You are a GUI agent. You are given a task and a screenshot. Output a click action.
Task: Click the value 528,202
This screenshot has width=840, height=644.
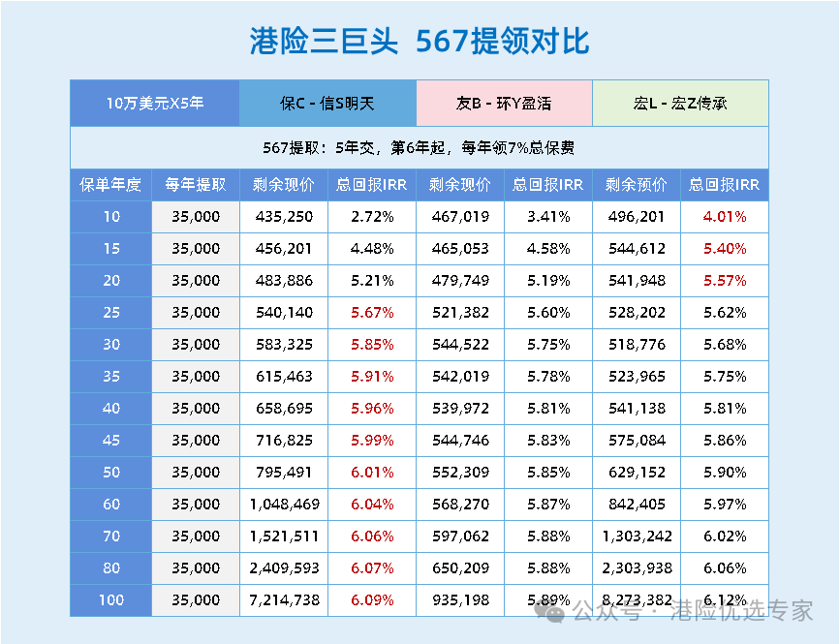637,313
